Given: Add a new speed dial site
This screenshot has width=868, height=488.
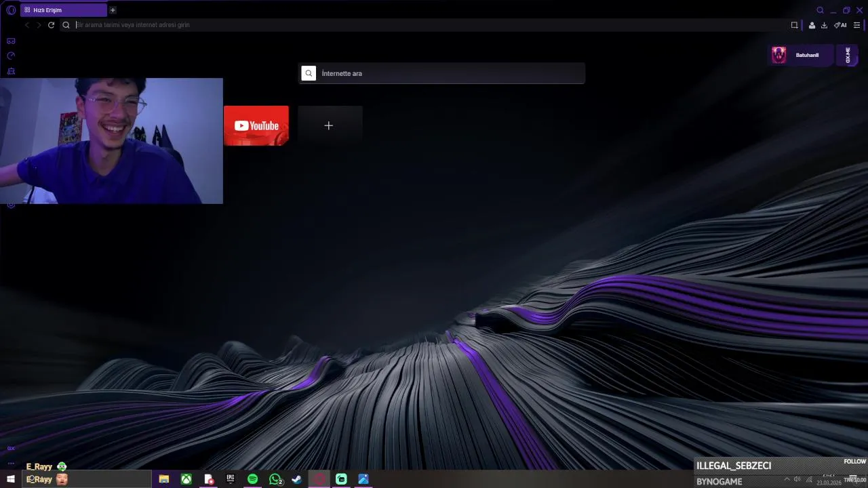Looking at the screenshot, I should 329,125.
